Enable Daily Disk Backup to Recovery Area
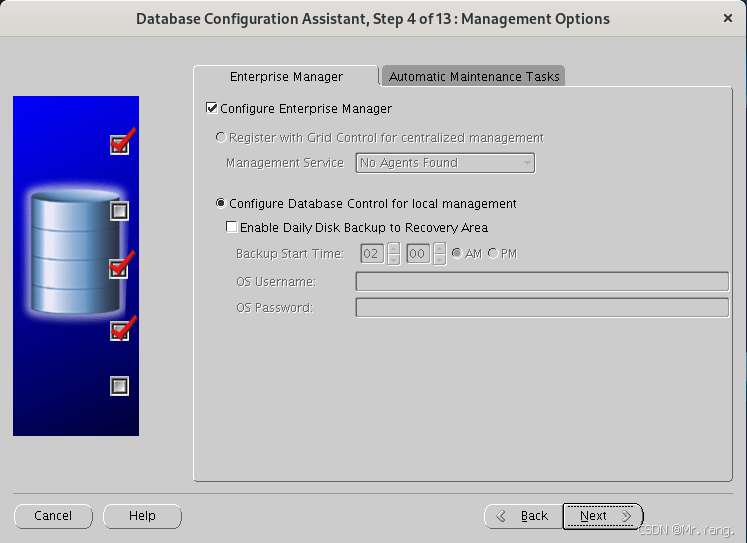This screenshot has height=543, width=747. (x=232, y=227)
